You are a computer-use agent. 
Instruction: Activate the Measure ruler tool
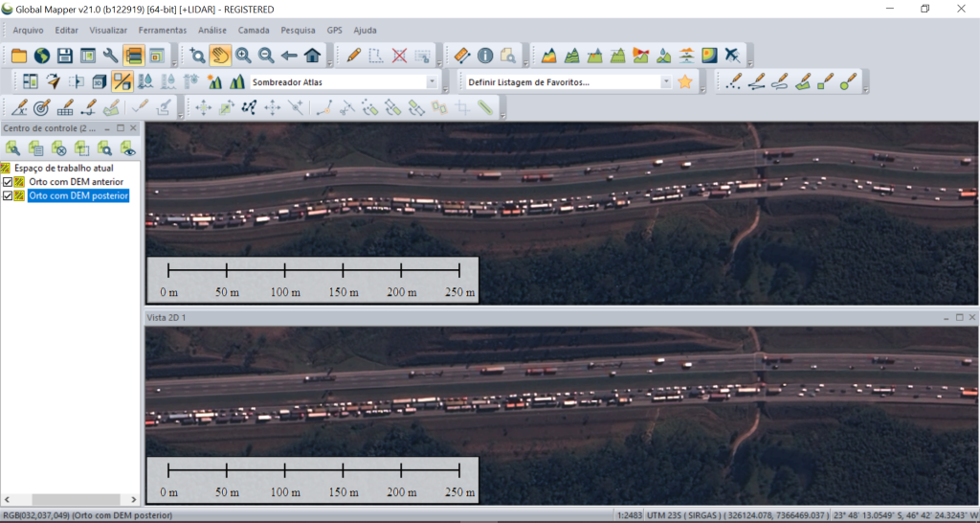461,56
